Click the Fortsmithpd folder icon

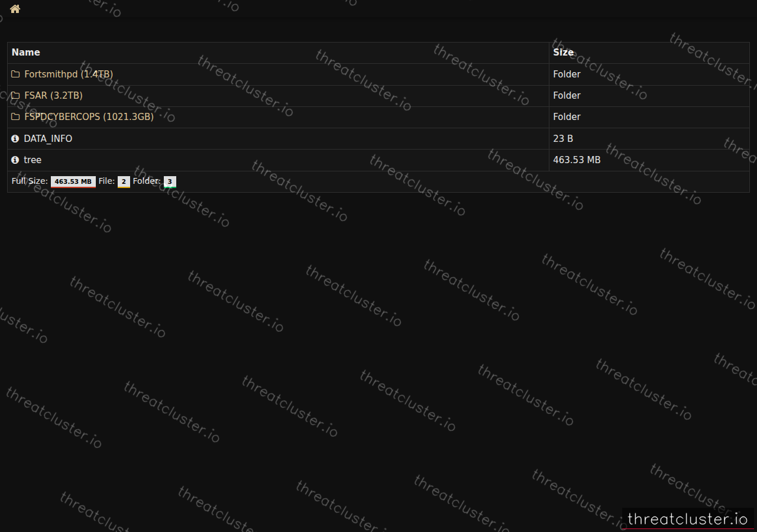15,74
